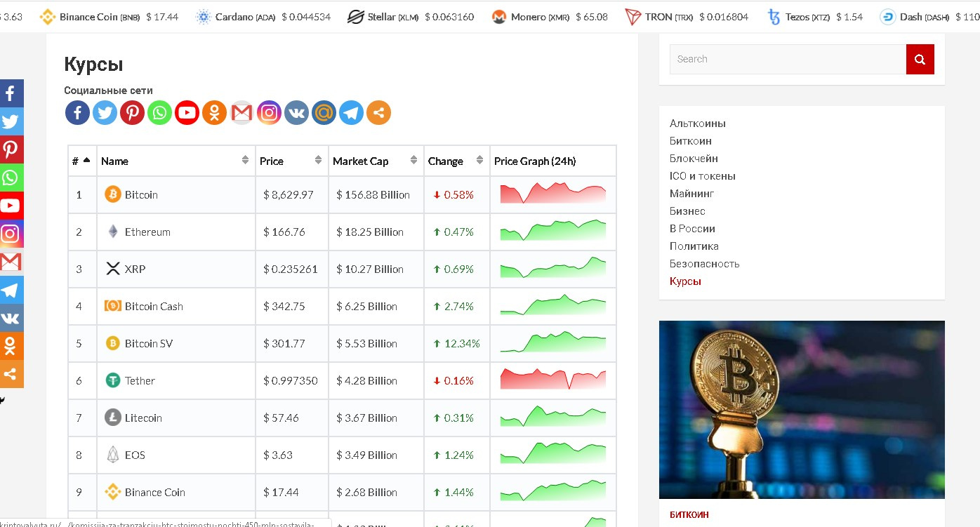
Task: Click the WhatsApp icon in left floating sidebar
Action: click(11, 178)
